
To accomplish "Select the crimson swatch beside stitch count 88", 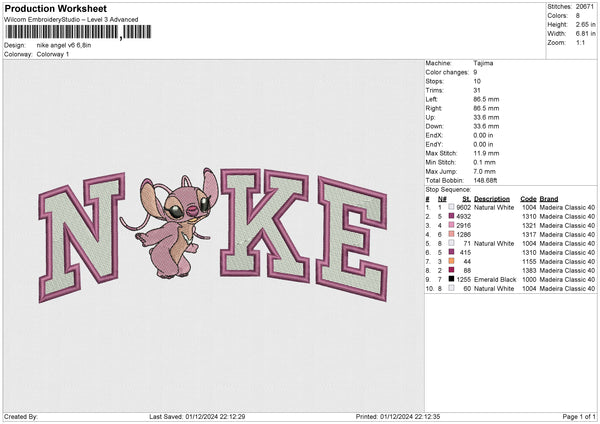I will tap(452, 270).
